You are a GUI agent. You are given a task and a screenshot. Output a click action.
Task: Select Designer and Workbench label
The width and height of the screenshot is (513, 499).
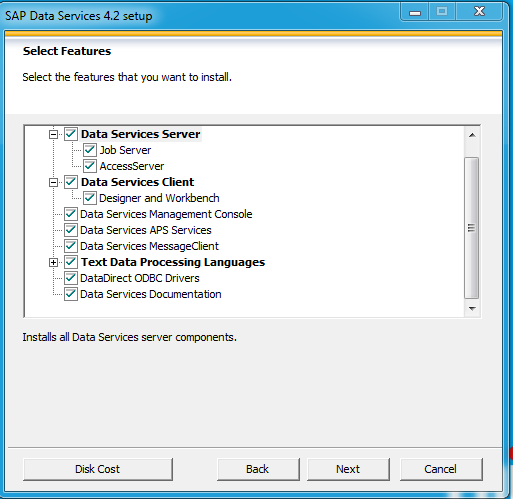click(x=159, y=198)
